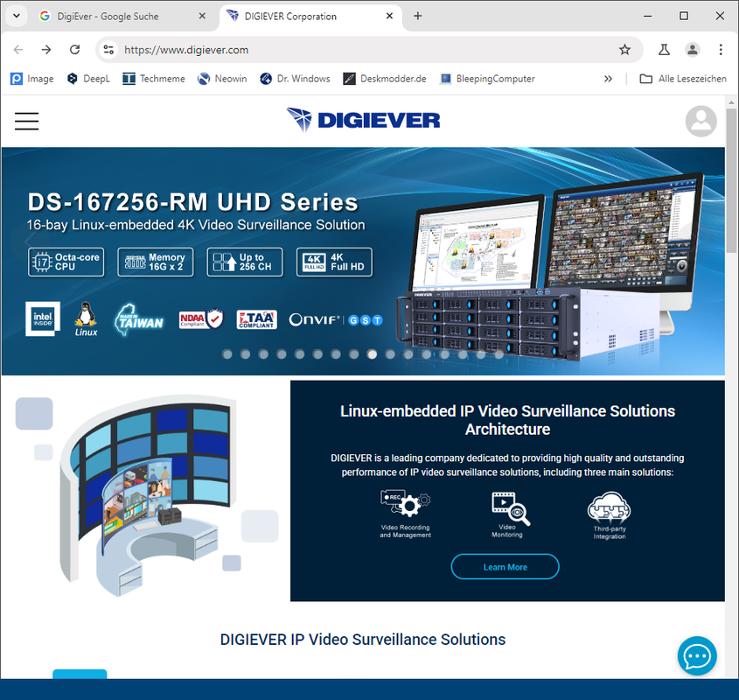The height and width of the screenshot is (700, 739).
Task: Open a new tab with plus button
Action: tap(417, 16)
